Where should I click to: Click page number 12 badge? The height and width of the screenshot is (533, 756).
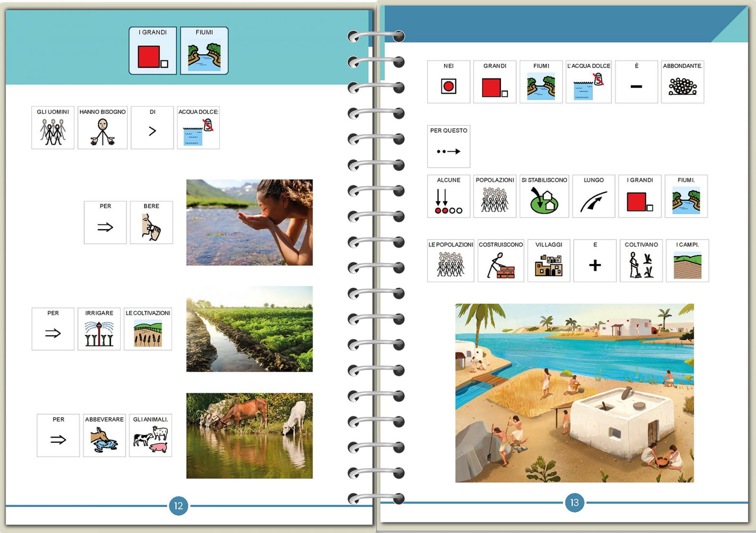coord(178,506)
